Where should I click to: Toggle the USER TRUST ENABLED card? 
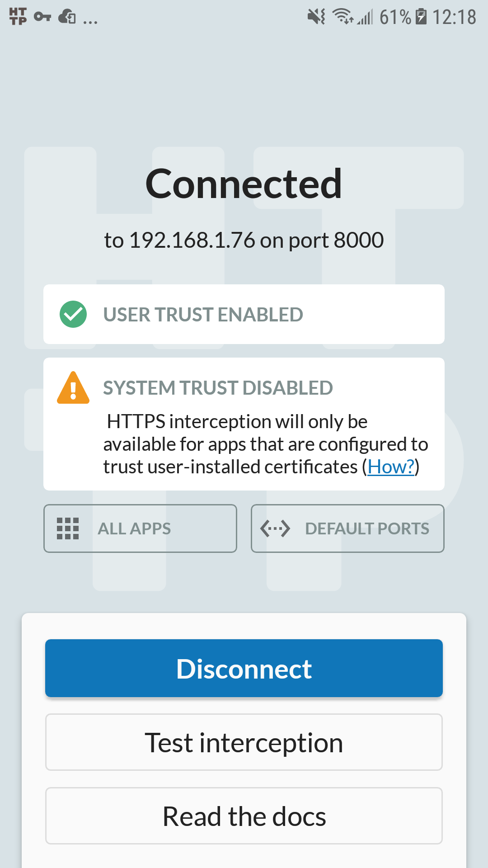tap(244, 314)
